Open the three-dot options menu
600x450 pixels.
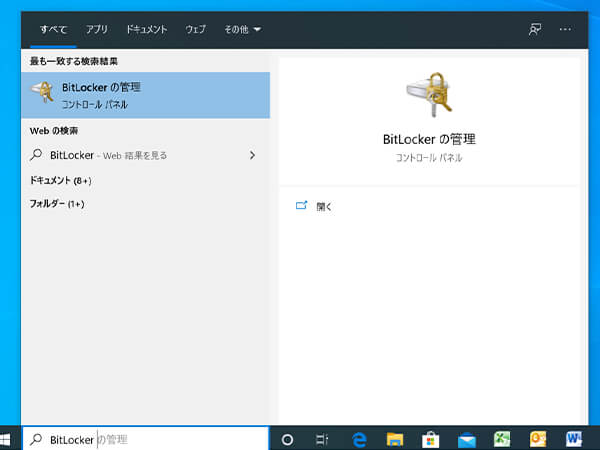point(565,29)
